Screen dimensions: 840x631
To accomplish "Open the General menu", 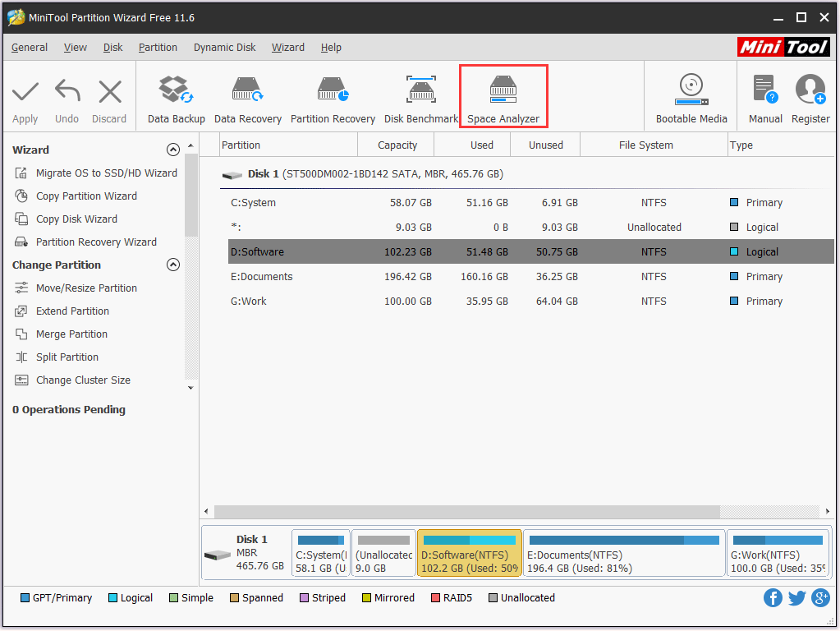I will pos(30,47).
